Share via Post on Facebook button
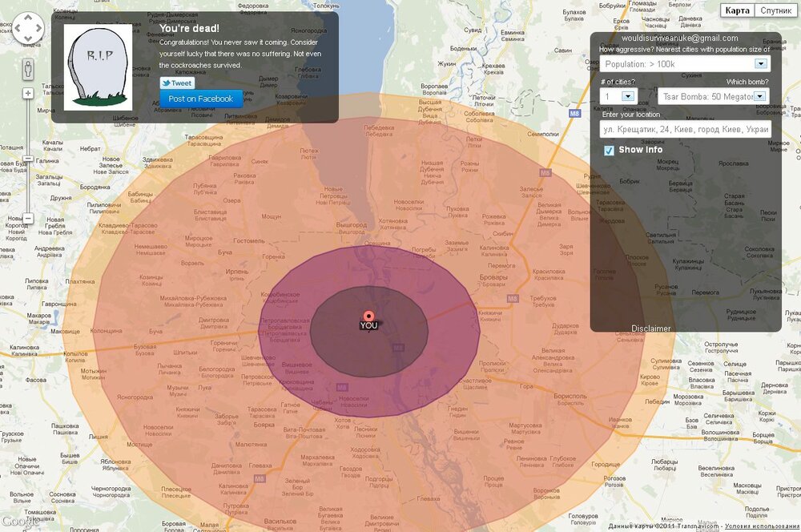Screen dimensions: 801x532 [x=201, y=99]
